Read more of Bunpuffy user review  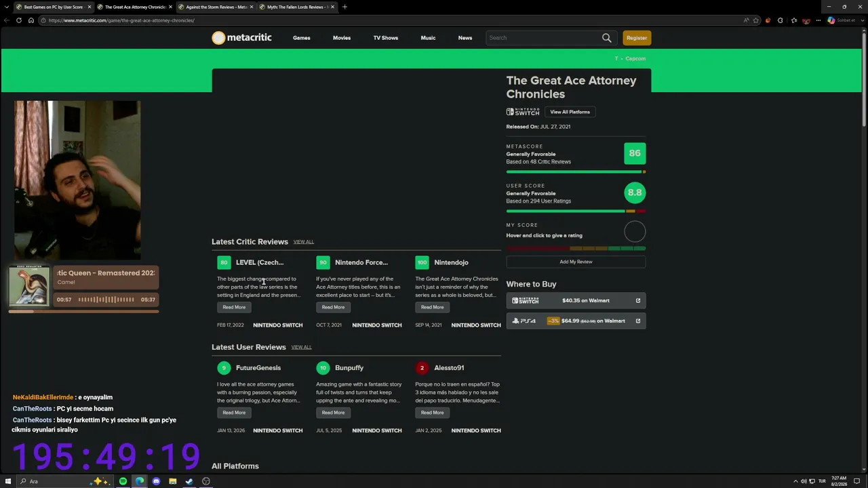click(333, 413)
